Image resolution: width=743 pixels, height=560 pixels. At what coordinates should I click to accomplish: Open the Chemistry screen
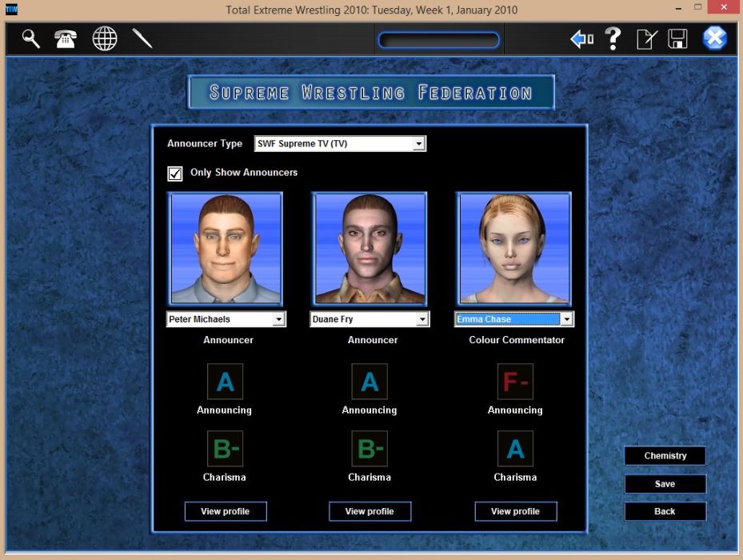coord(665,456)
